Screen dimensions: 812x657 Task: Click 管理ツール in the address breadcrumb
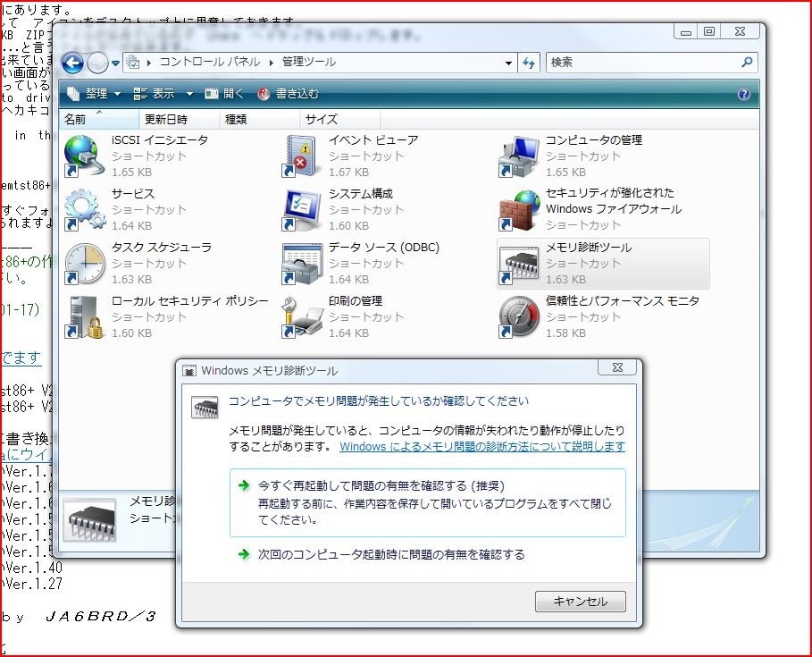(309, 63)
